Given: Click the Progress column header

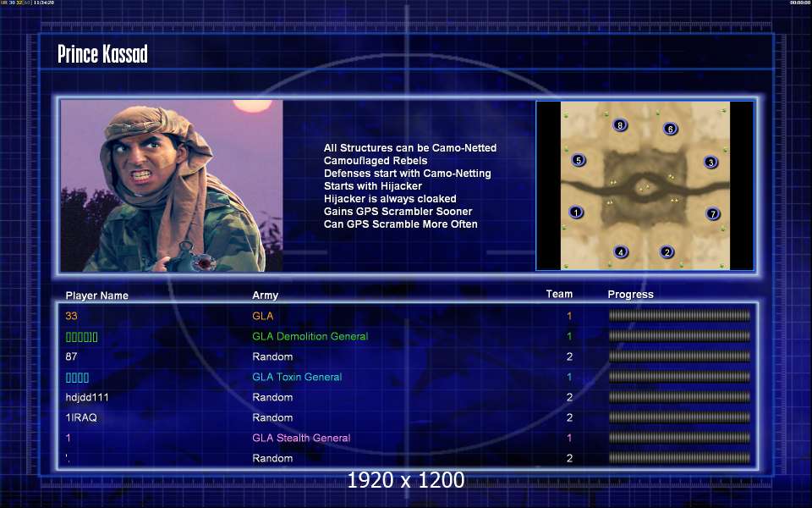Looking at the screenshot, I should (630, 295).
